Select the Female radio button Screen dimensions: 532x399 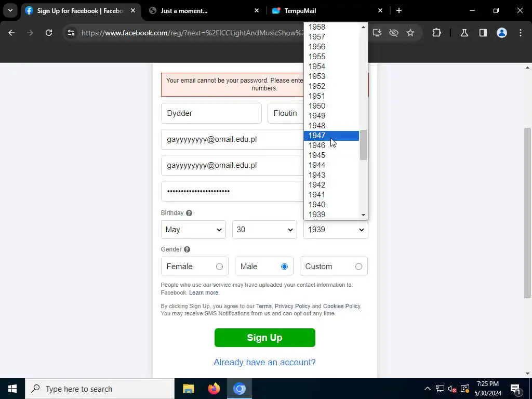pos(220,267)
